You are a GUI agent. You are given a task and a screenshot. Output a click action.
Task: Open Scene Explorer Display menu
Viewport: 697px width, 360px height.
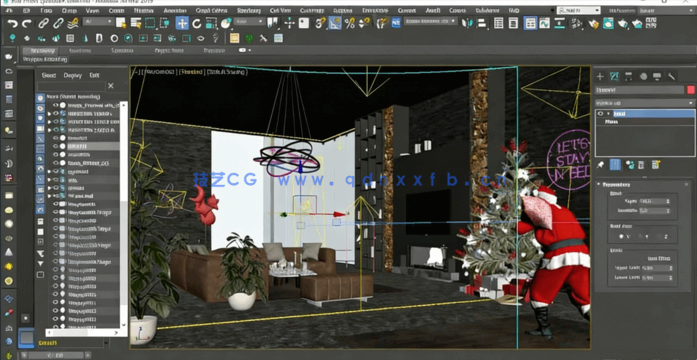(72, 75)
